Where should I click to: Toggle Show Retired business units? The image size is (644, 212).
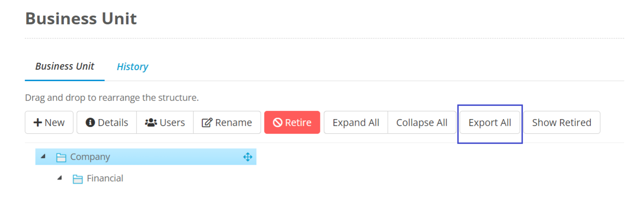[561, 123]
